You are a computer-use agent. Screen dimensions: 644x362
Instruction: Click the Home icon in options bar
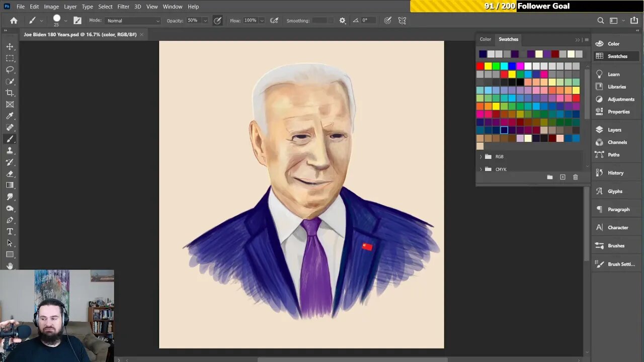click(x=14, y=21)
